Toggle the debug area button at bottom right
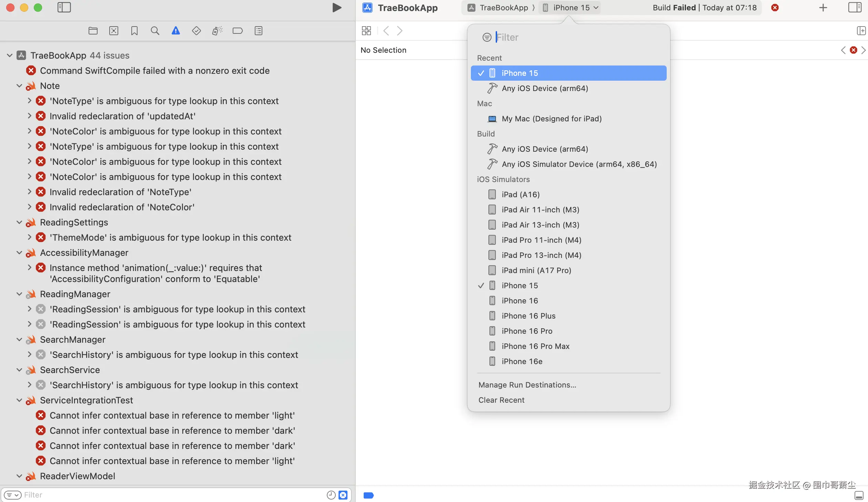The image size is (868, 502). tap(859, 495)
